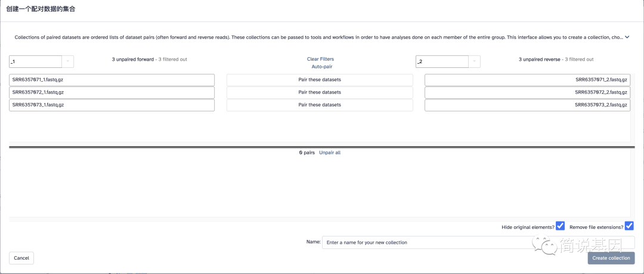Focus the reverse filter field containing _2
Screen dimensions: 644x274
click(x=442, y=62)
